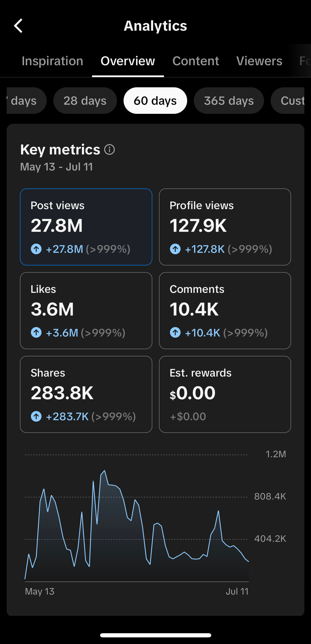The width and height of the screenshot is (311, 644).
Task: Open the Viewers tab
Action: click(x=259, y=61)
